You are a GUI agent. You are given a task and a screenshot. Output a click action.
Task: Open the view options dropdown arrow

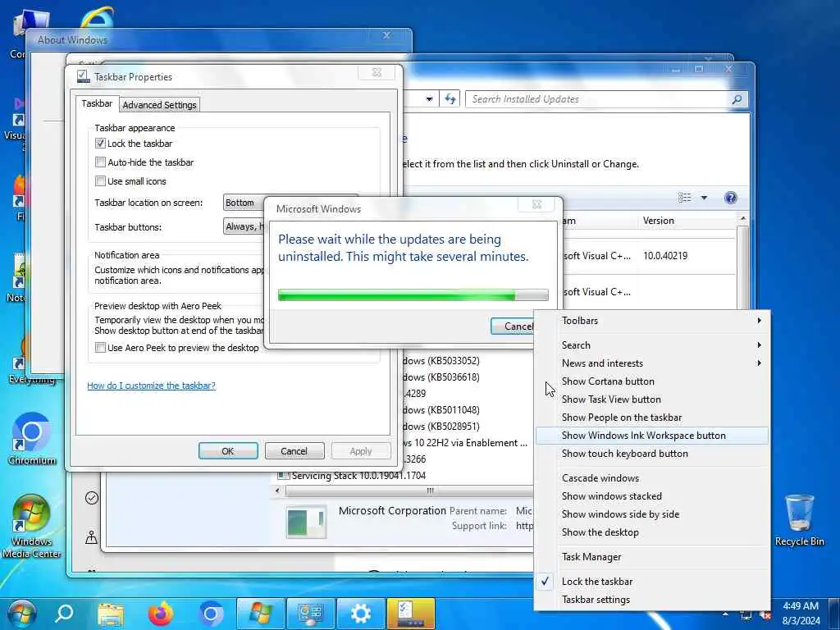(704, 198)
